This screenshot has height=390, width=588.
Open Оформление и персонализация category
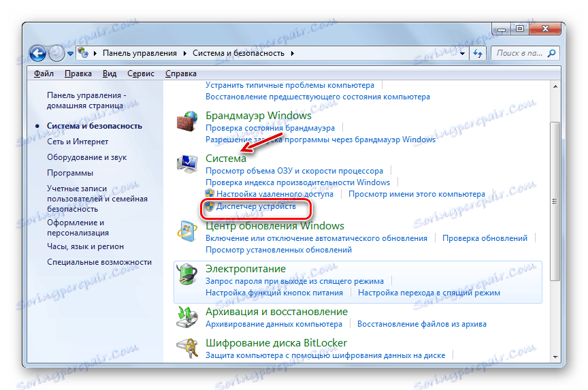[78, 227]
